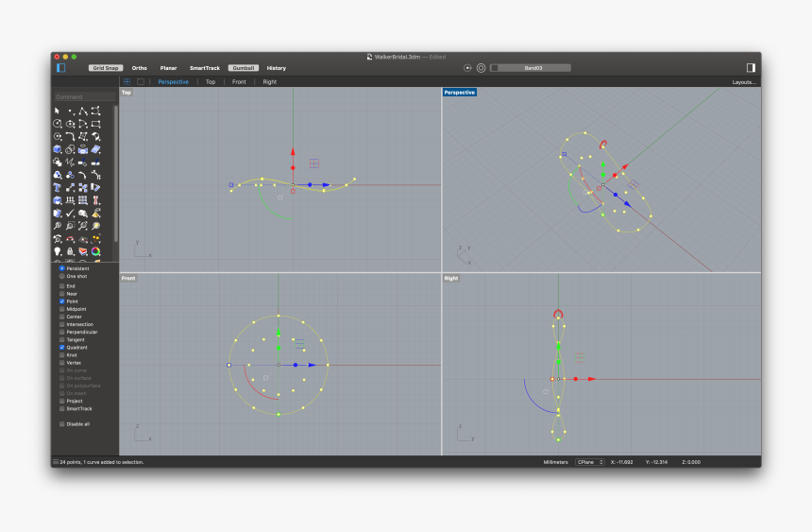Select the Persistent osnap radio button
This screenshot has height=532, width=812.
[x=61, y=268]
